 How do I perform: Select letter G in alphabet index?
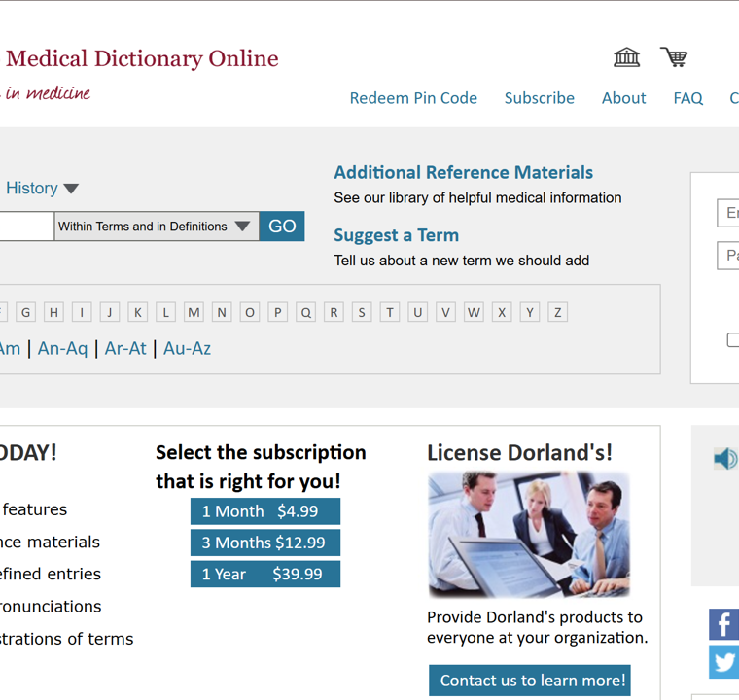26,312
